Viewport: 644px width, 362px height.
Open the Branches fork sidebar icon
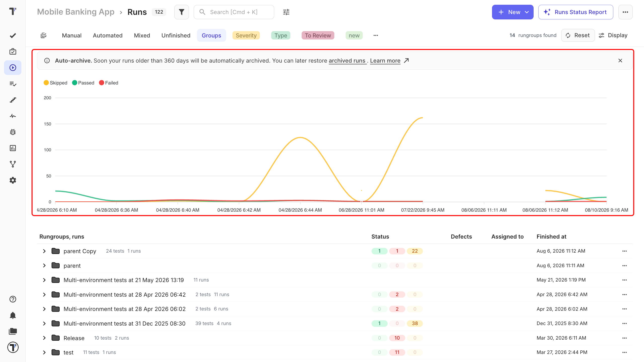click(13, 164)
